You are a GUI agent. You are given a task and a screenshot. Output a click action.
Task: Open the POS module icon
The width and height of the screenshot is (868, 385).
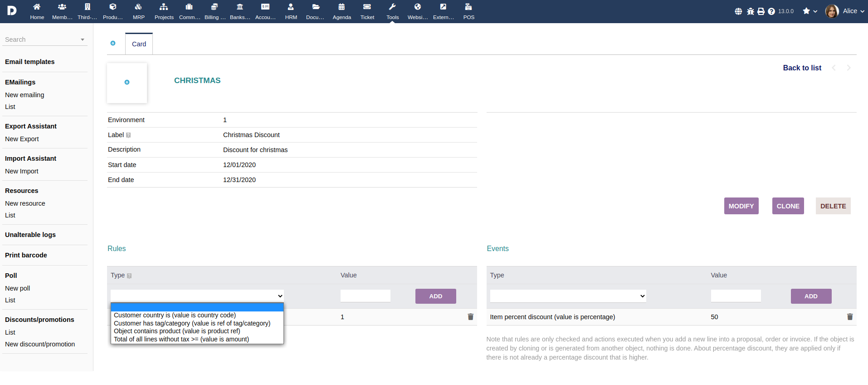coord(468,7)
